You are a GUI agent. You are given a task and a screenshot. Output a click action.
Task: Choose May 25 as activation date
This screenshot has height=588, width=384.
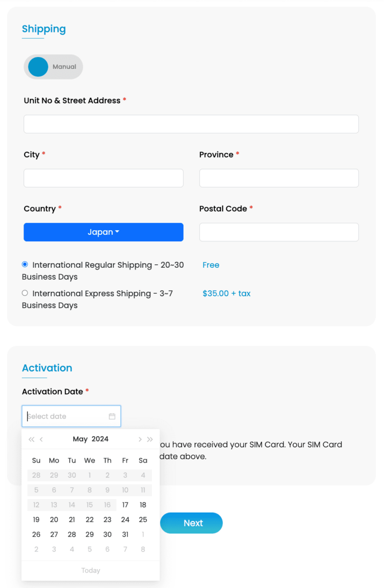[x=143, y=520]
